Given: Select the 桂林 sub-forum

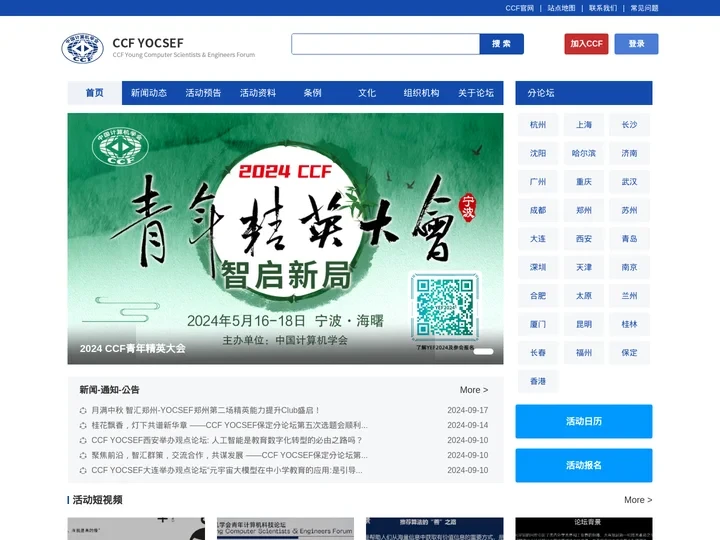Looking at the screenshot, I should (630, 324).
